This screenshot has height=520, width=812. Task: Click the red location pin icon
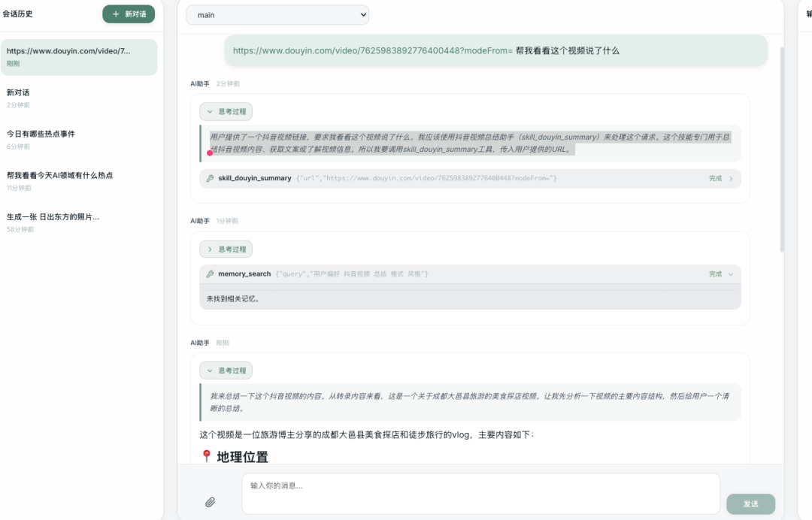click(x=207, y=457)
